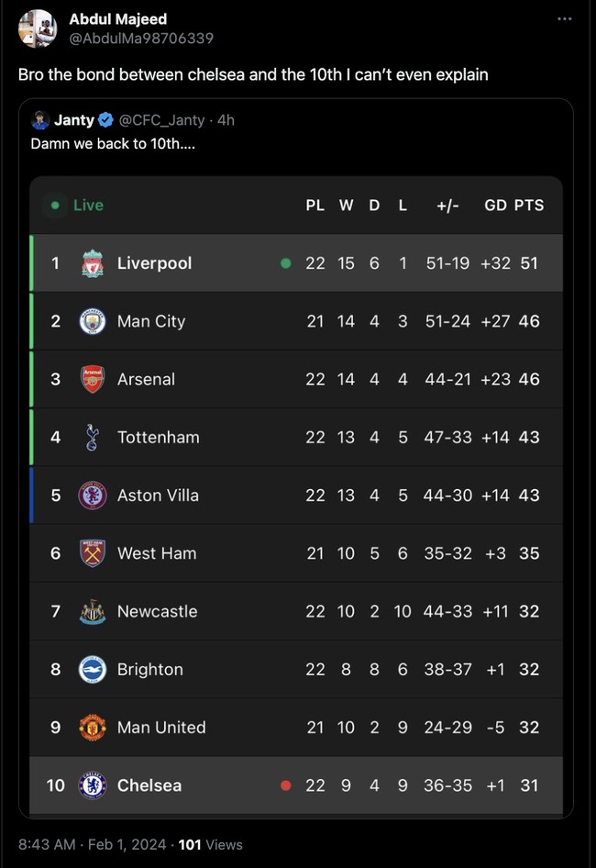Open the three-dot more options menu
Screen dimensions: 596x868
click(565, 19)
